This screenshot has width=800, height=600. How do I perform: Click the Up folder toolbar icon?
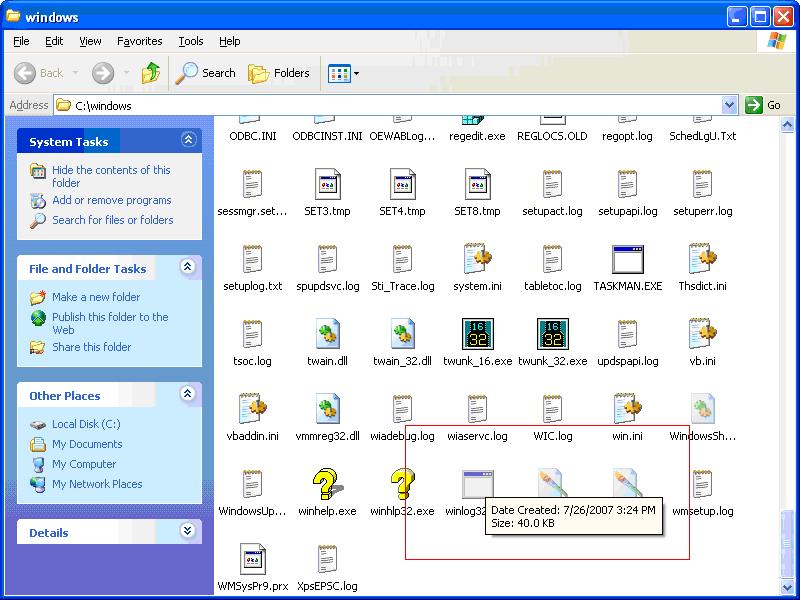[x=151, y=73]
